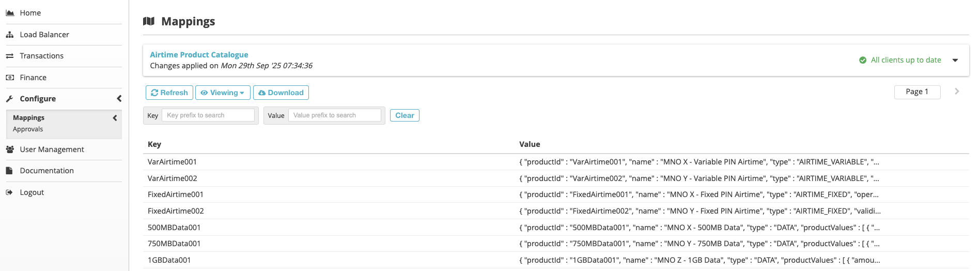Click the Logout exit icon

click(x=9, y=192)
